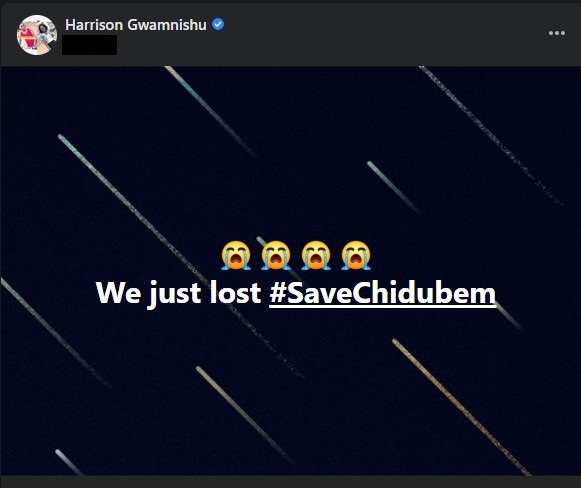Click the second crying emoji
Image resolution: width=581 pixels, height=488 pixels.
(276, 255)
